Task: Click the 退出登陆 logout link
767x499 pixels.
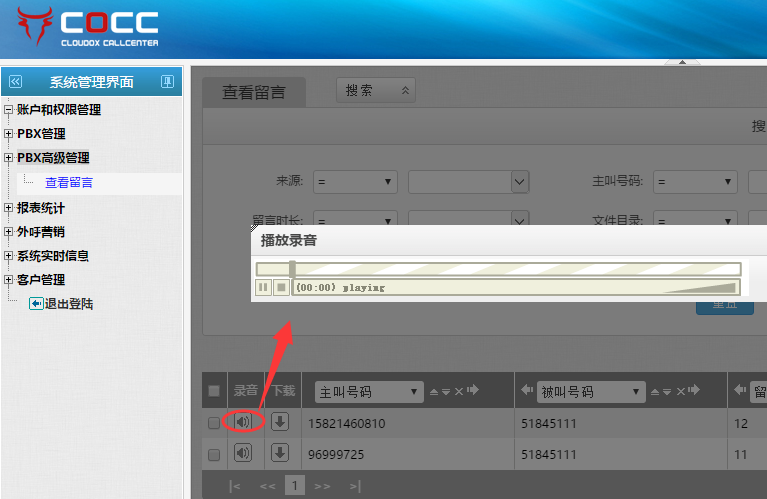Action: (x=68, y=303)
